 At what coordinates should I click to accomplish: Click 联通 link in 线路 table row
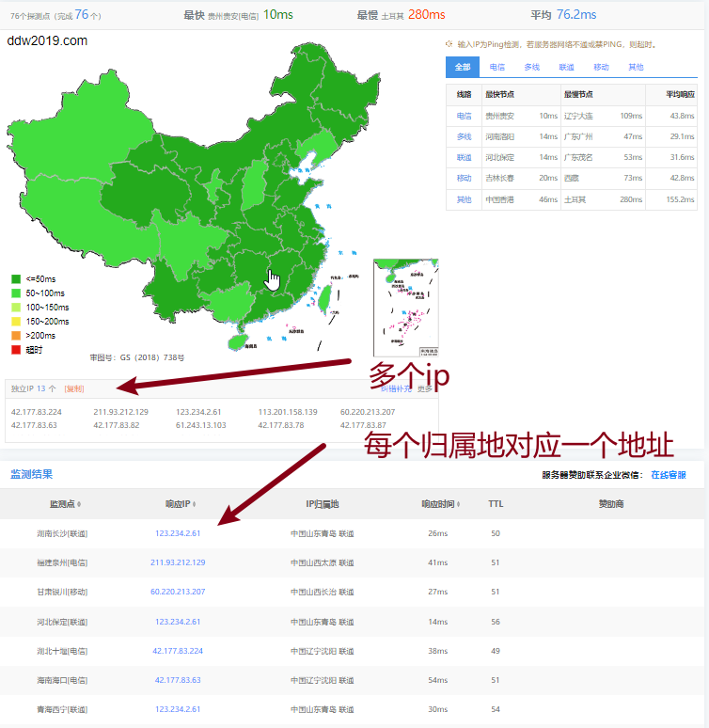464,157
